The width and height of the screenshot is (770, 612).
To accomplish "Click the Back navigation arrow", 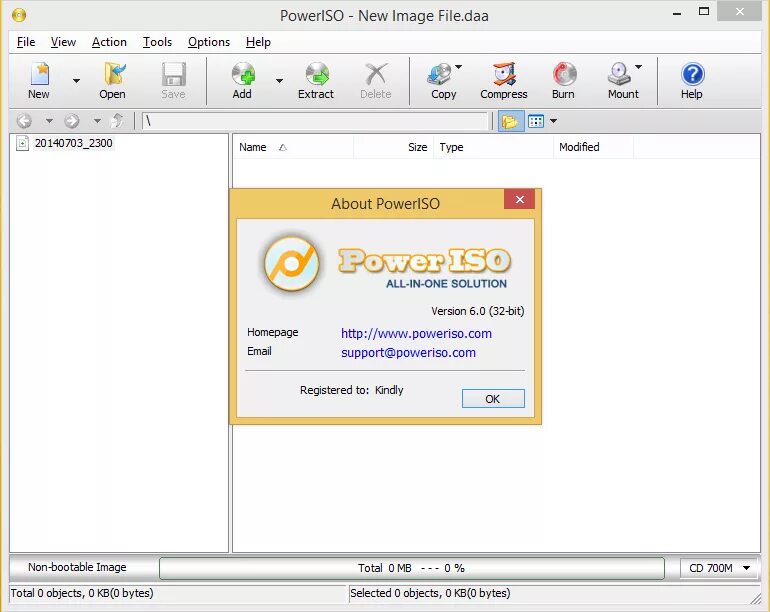I will (x=24, y=120).
